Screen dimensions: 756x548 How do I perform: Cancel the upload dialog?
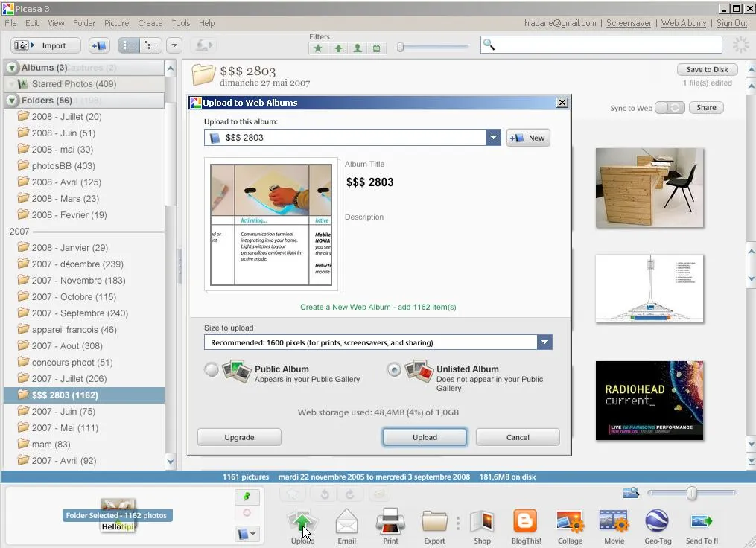point(518,437)
